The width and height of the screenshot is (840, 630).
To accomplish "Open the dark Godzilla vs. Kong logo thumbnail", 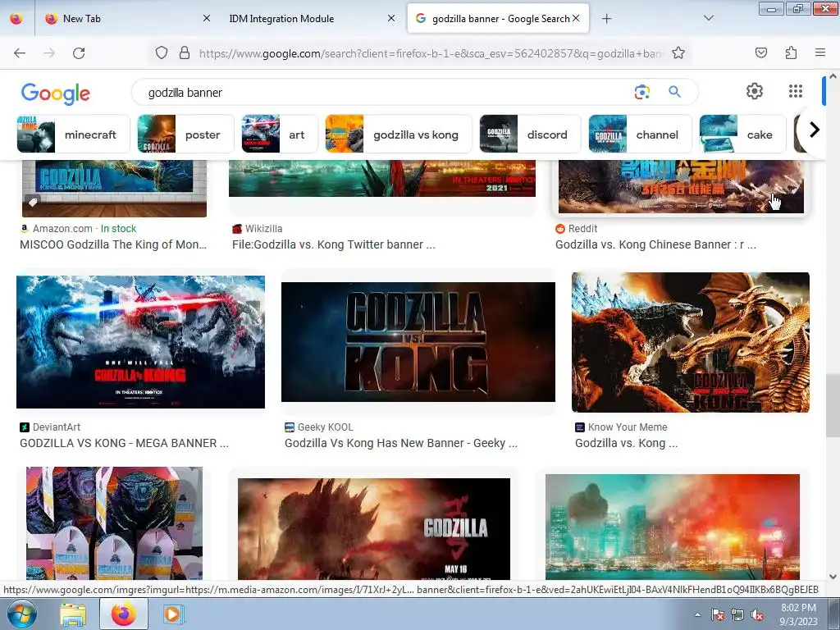I will (418, 342).
